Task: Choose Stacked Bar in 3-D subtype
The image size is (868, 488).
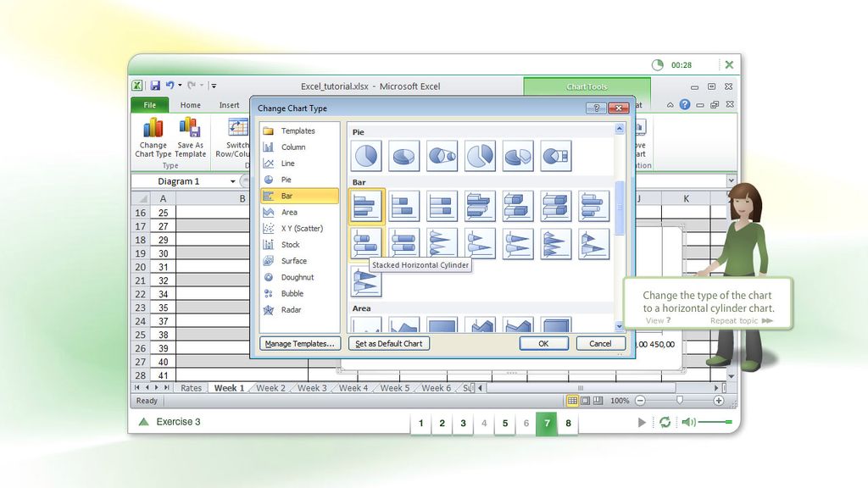Action: coord(518,206)
